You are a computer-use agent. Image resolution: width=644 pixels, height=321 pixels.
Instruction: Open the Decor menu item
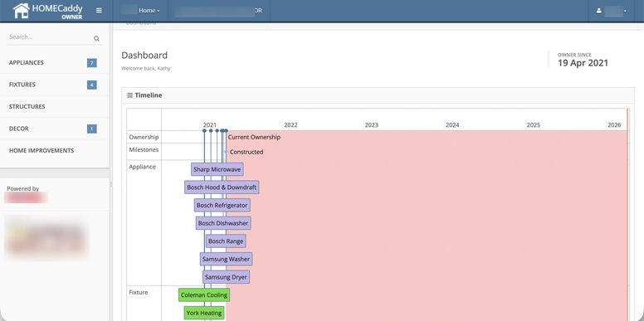[x=55, y=129]
